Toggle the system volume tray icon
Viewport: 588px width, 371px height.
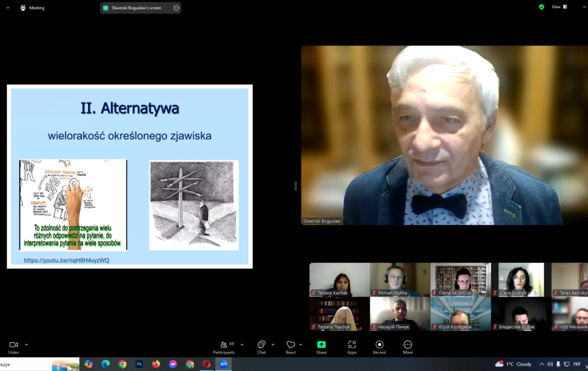coord(550,364)
